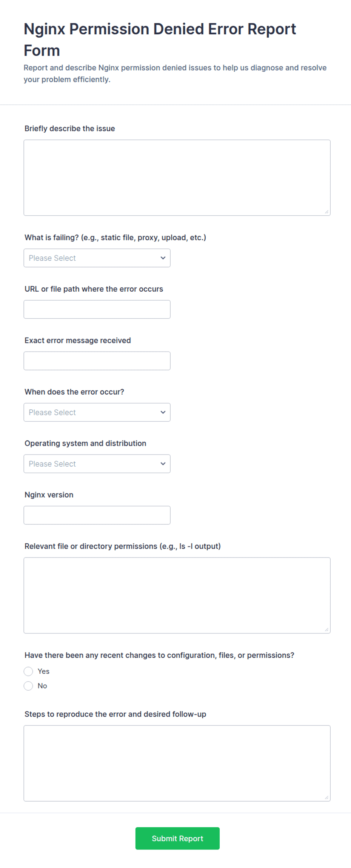The width and height of the screenshot is (351, 868).
Task: Click the green Submit Report button
Action: pyautogui.click(x=177, y=838)
